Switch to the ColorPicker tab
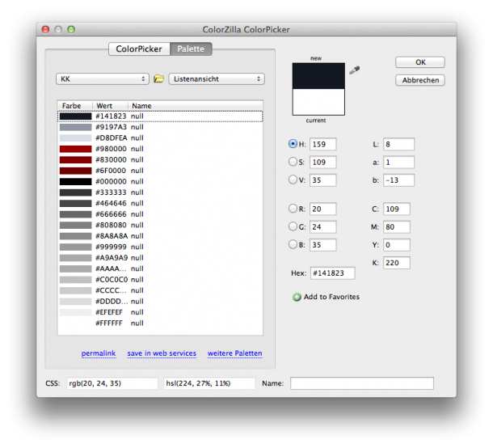The height and width of the screenshot is (448, 493). (139, 49)
